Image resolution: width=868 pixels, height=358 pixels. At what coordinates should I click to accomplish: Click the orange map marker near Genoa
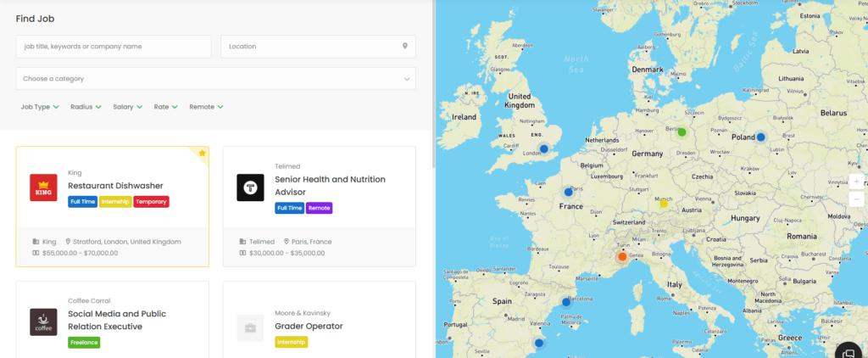point(622,256)
